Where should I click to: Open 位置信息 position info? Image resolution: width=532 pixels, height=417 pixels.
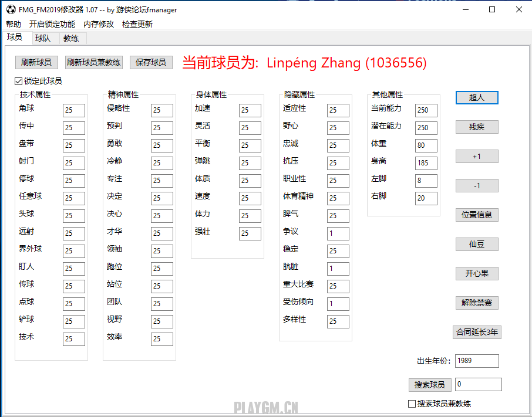tap(477, 215)
